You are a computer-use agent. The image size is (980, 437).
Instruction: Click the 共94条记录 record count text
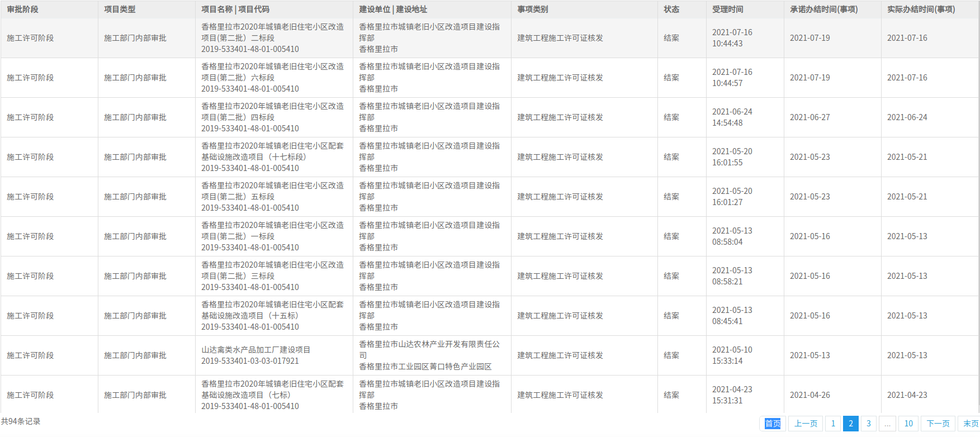pyautogui.click(x=21, y=421)
